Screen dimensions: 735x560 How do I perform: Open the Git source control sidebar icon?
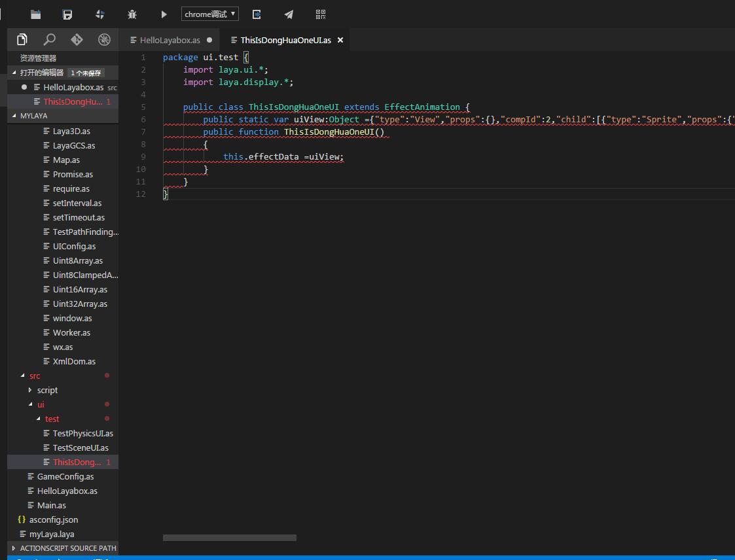[77, 39]
